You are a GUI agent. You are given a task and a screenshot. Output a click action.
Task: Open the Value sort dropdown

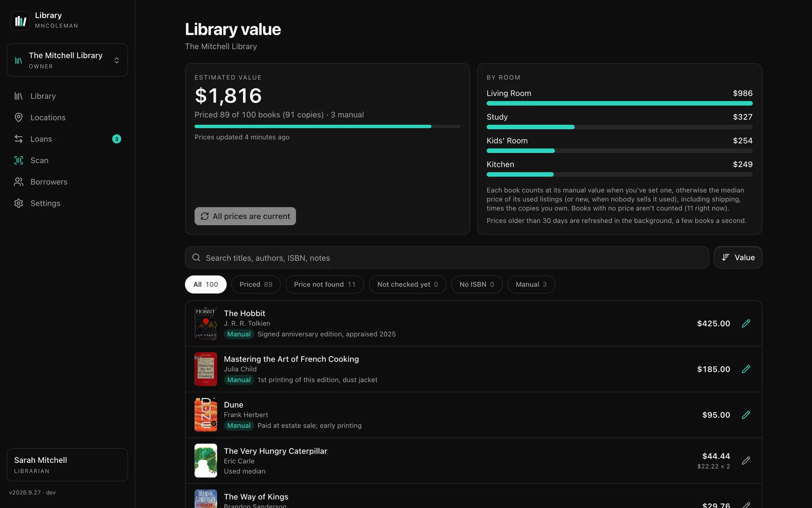738,257
